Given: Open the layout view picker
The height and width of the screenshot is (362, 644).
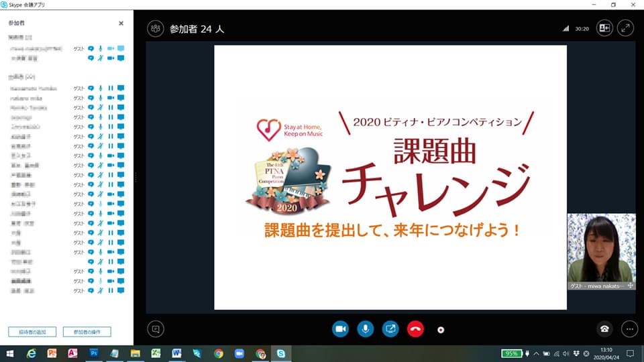Looking at the screenshot, I should coord(604,28).
